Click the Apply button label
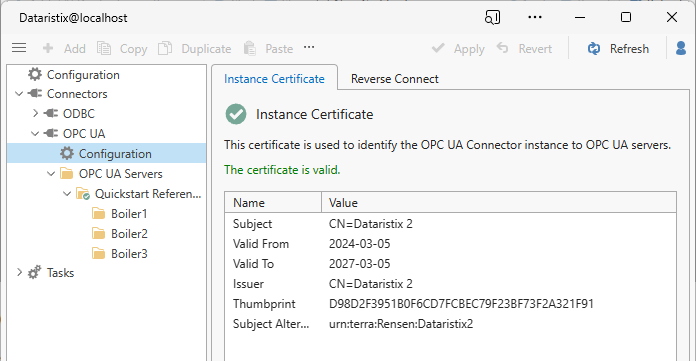Image resolution: width=696 pixels, height=361 pixels. [x=469, y=49]
